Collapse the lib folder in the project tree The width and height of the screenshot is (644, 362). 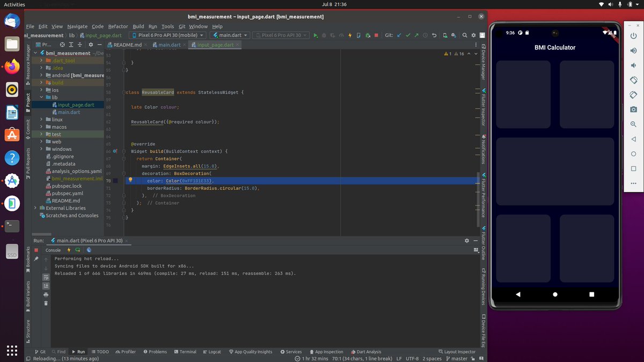coord(42,97)
